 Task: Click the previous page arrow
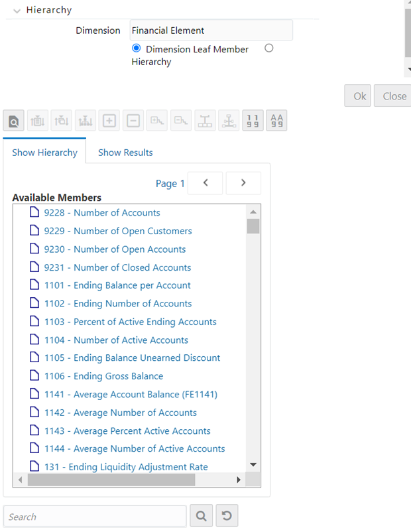point(205,182)
